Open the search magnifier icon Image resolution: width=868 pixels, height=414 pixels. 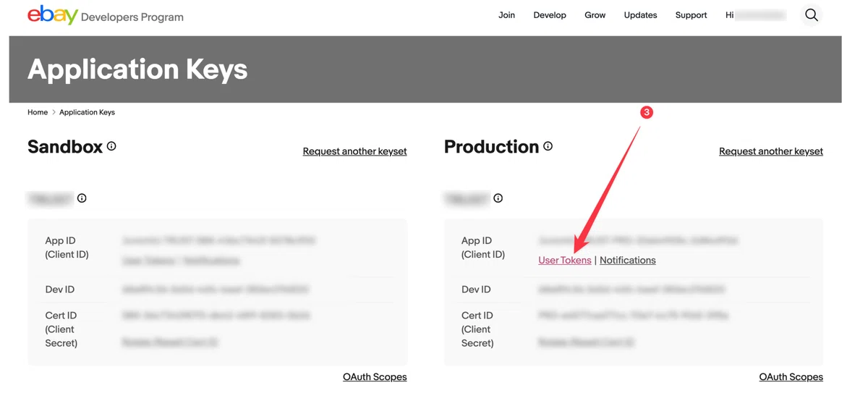[x=812, y=15]
